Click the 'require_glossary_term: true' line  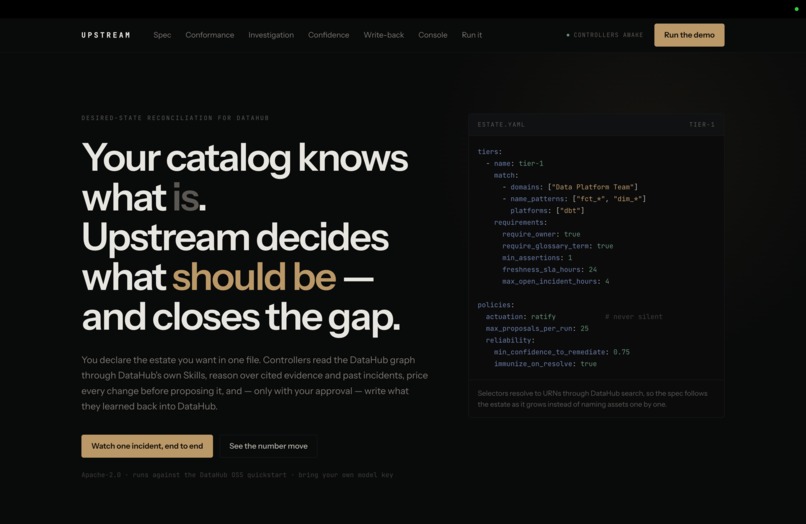point(558,246)
